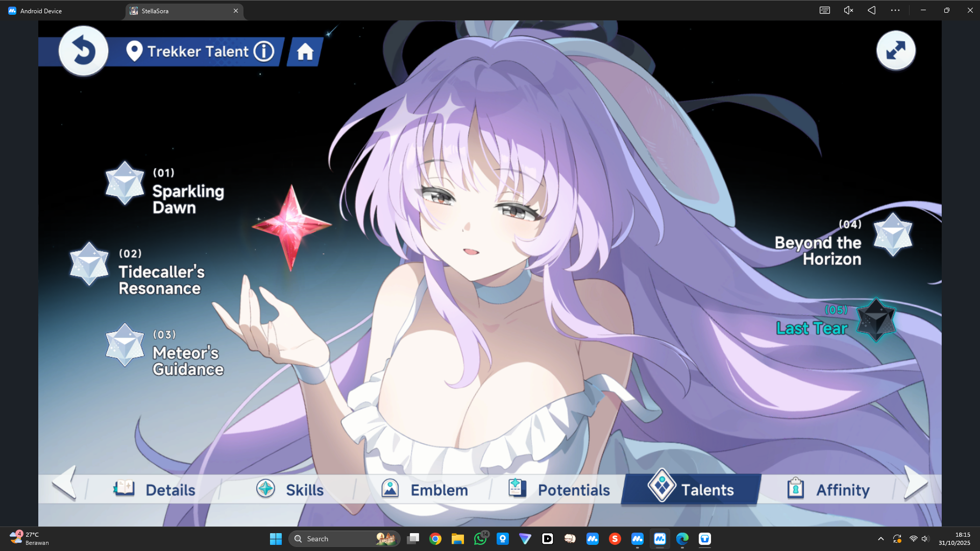
Task: Go to home screen icon
Action: click(x=305, y=52)
